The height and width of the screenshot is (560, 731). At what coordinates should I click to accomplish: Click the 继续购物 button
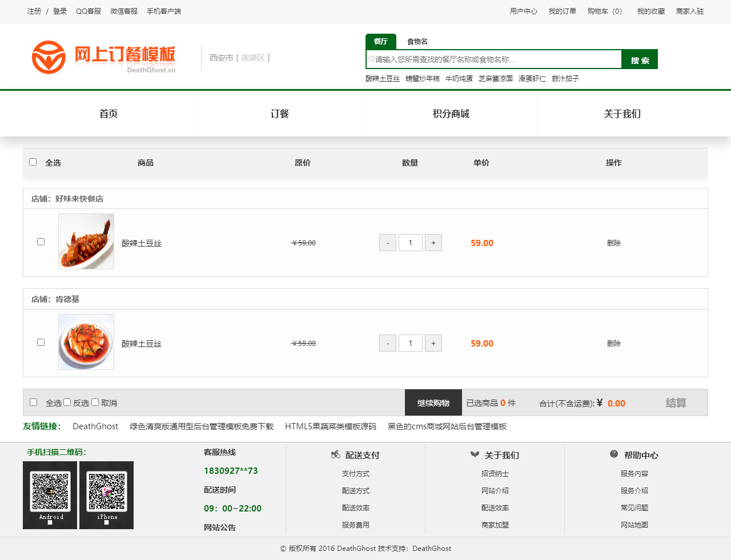(x=433, y=403)
